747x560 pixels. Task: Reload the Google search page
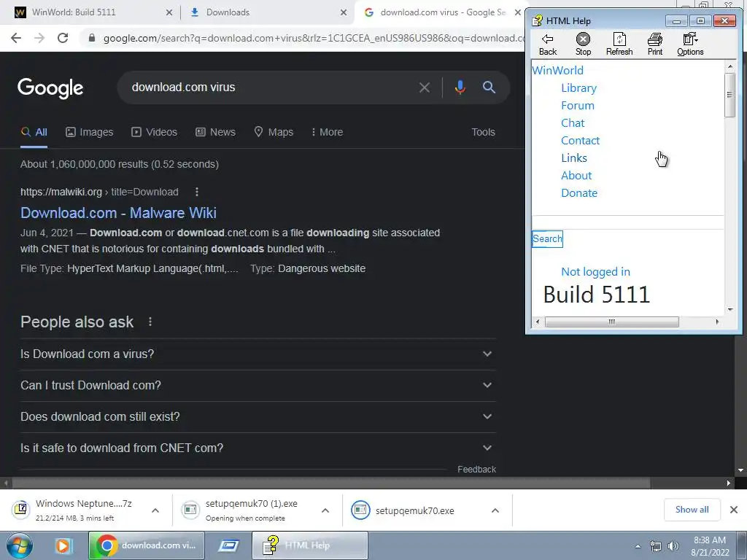(63, 38)
